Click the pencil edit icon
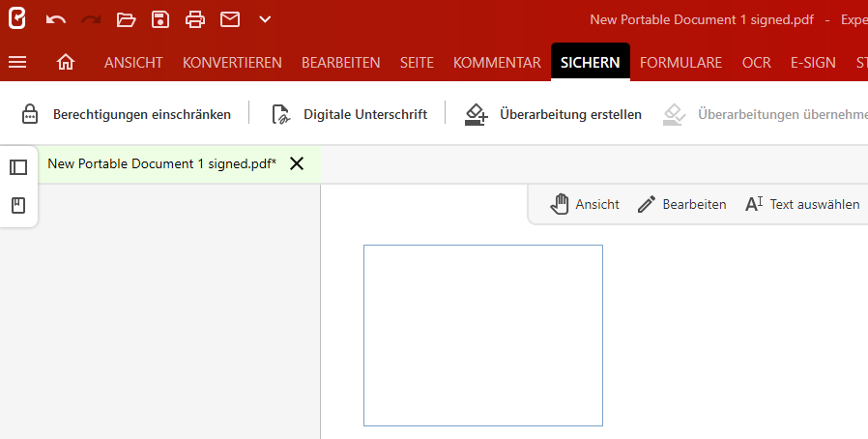868x439 pixels. pyautogui.click(x=647, y=204)
